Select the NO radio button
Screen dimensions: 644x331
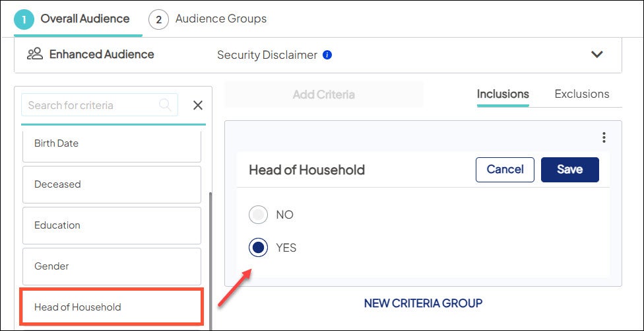point(259,215)
